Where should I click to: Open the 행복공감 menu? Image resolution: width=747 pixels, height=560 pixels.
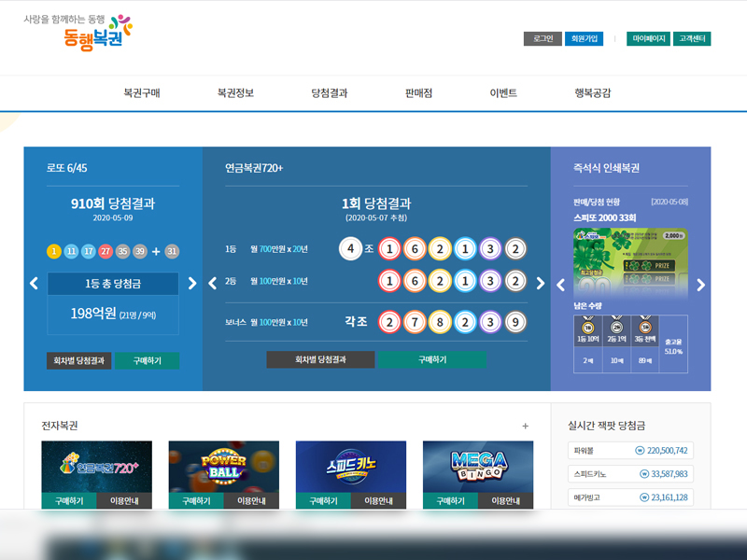[592, 92]
